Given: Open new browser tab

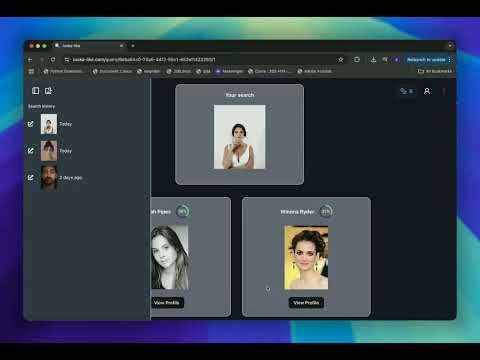Looking at the screenshot, I should click(133, 46).
